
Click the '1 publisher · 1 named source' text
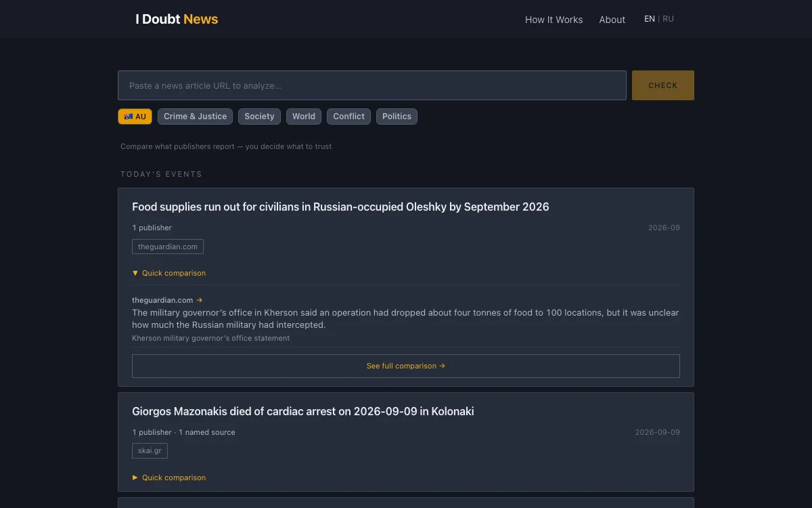pos(183,432)
